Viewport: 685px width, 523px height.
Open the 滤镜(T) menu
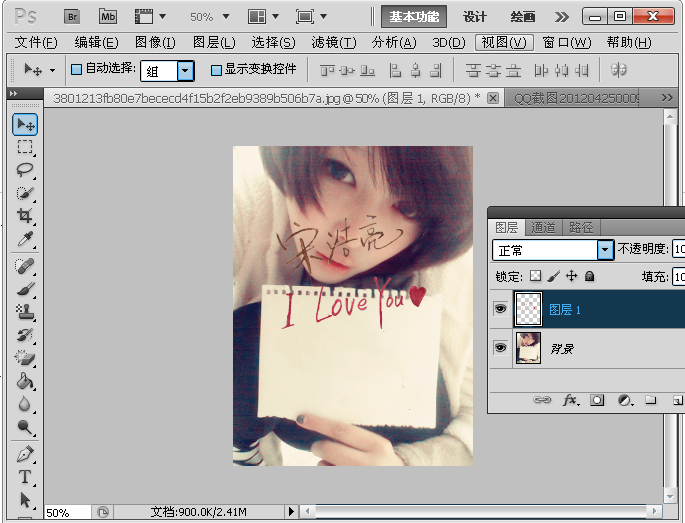(x=333, y=42)
